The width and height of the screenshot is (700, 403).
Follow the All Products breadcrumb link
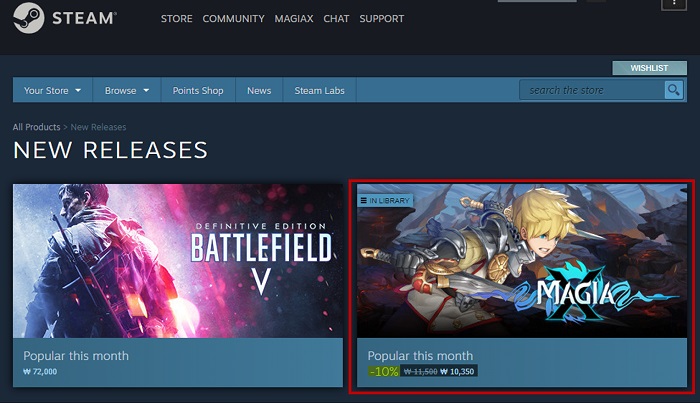[x=36, y=127]
